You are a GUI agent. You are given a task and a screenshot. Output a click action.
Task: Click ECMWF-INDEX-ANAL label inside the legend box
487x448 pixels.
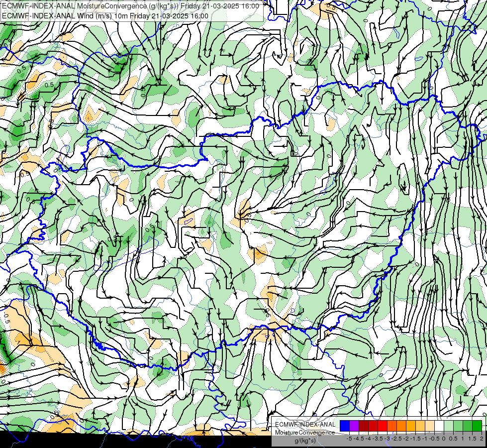point(305,425)
